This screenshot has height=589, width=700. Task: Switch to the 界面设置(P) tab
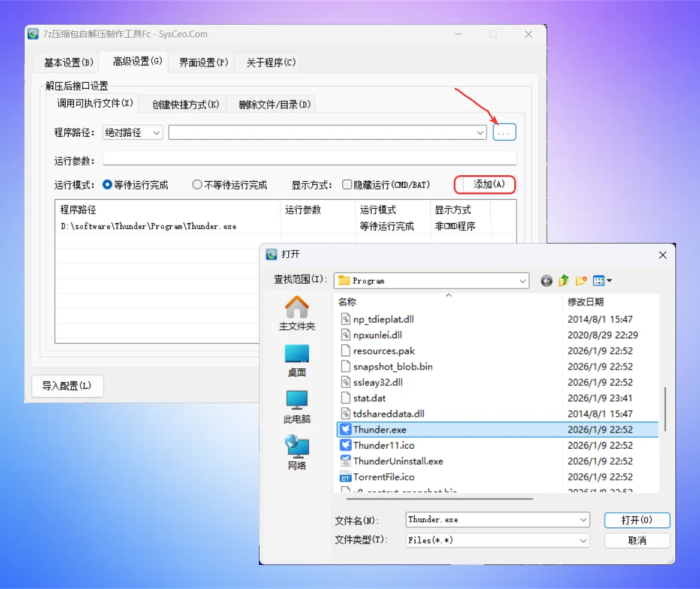[x=204, y=62]
